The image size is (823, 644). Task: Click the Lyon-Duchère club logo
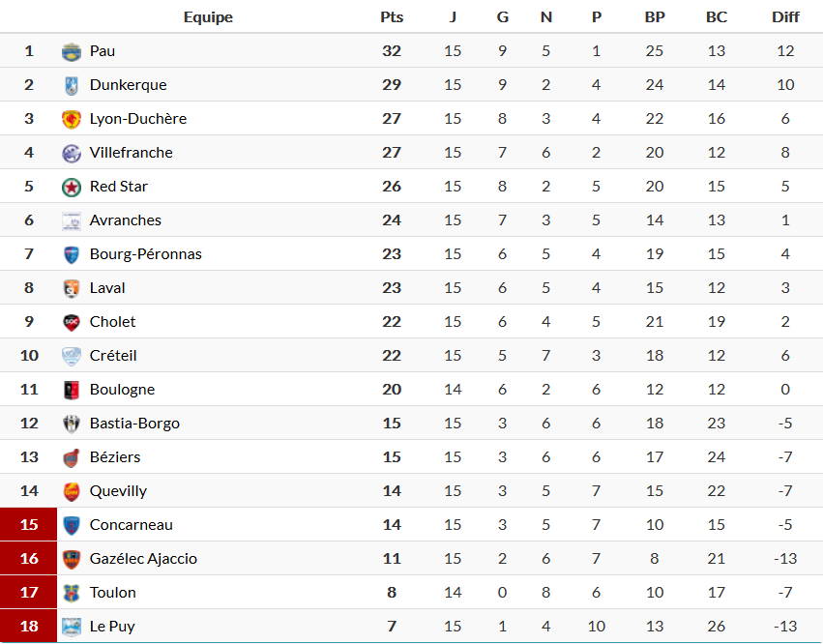tap(72, 119)
